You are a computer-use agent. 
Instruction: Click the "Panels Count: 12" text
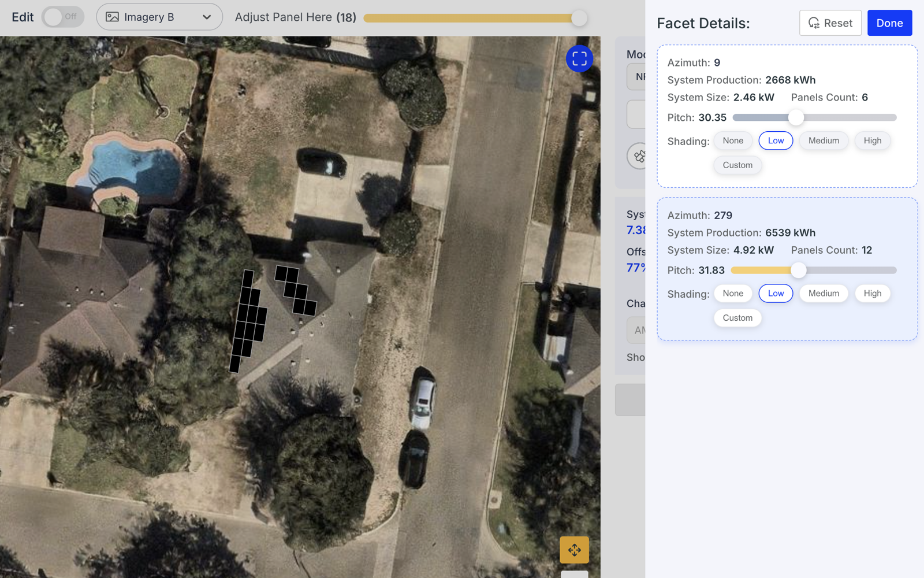(x=832, y=250)
